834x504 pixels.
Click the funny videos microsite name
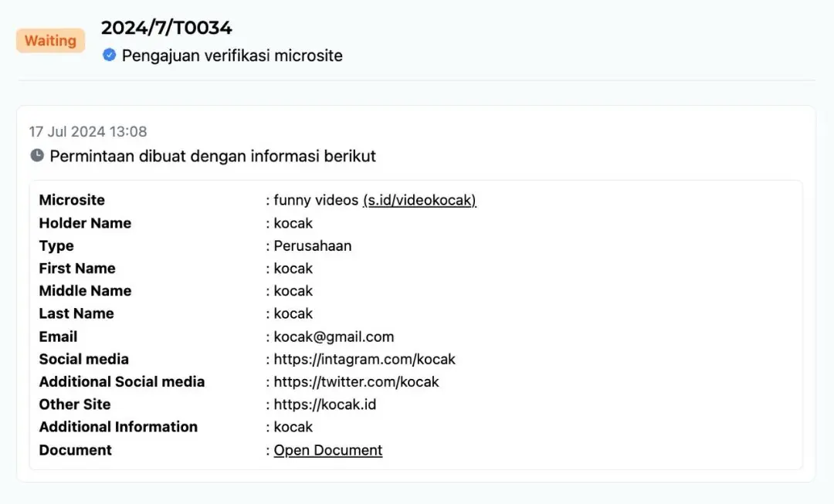[316, 201]
